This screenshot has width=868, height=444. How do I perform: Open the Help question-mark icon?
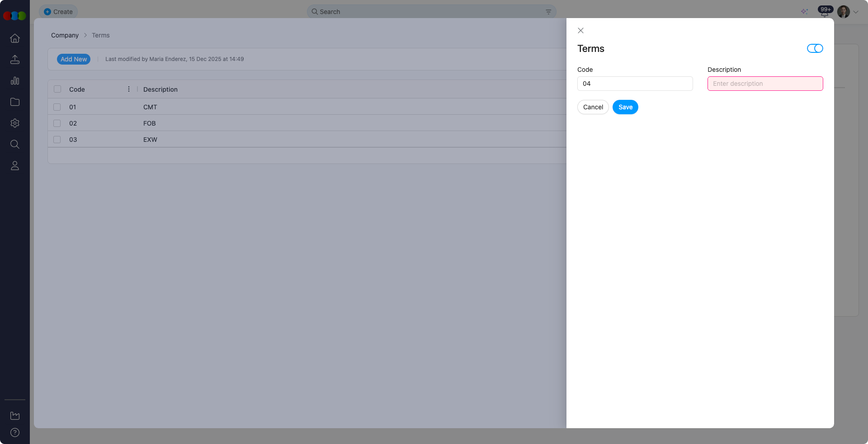click(x=15, y=432)
